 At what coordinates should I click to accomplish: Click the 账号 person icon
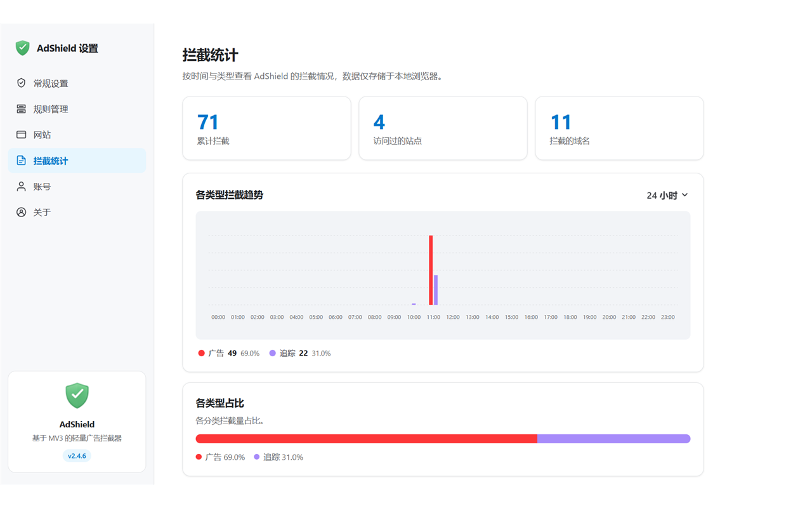pos(21,187)
